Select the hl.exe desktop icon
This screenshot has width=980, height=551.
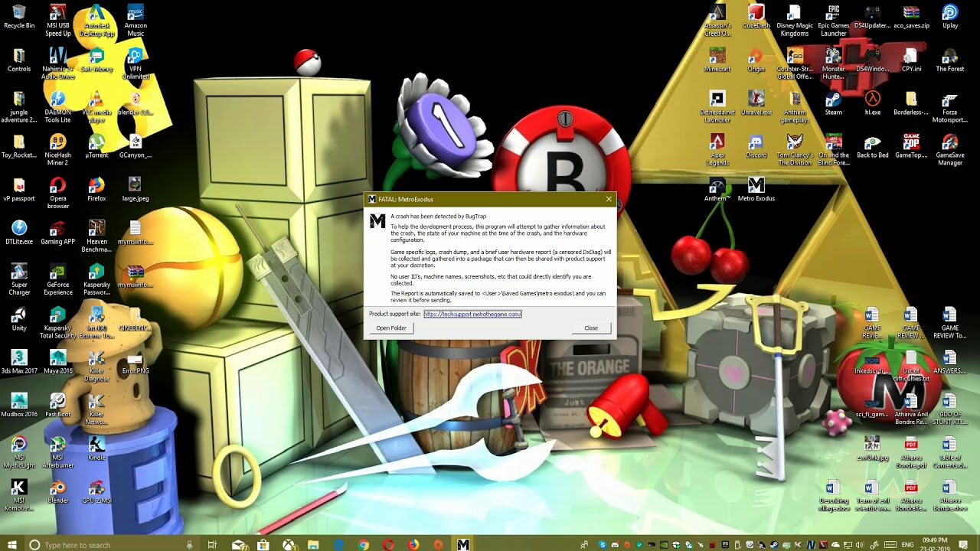tap(872, 103)
